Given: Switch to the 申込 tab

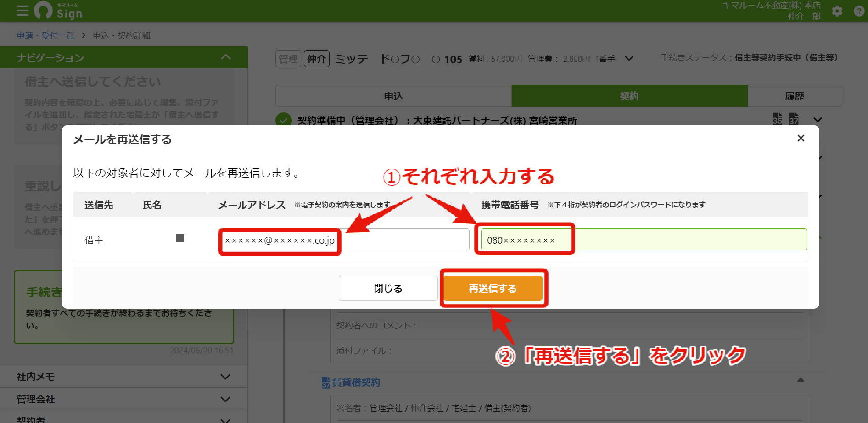Looking at the screenshot, I should 393,96.
